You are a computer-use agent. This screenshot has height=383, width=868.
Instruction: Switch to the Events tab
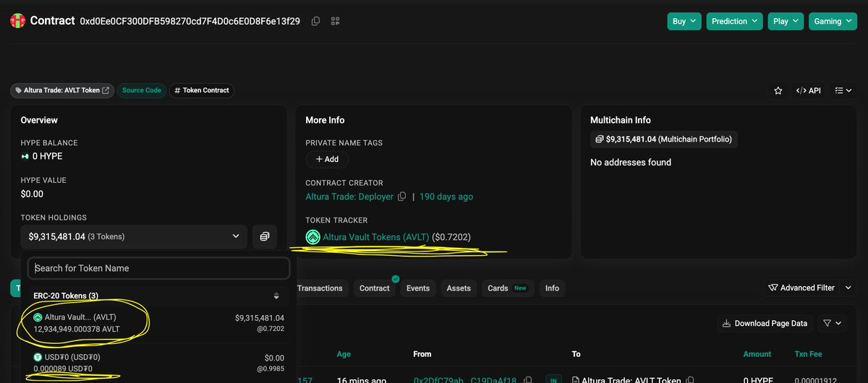(418, 288)
